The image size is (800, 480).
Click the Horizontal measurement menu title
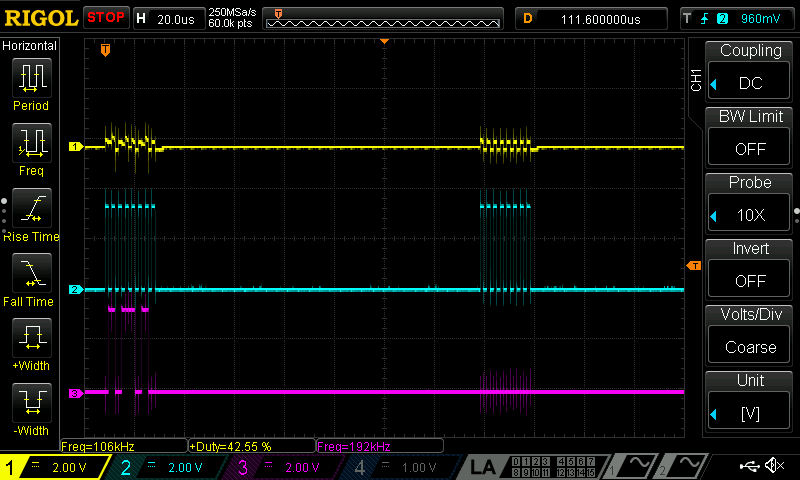click(30, 46)
